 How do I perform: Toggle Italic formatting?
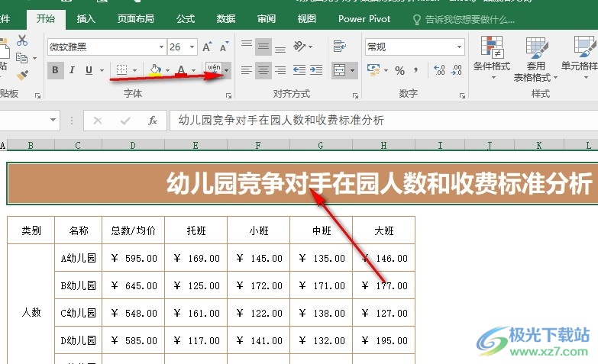point(73,71)
